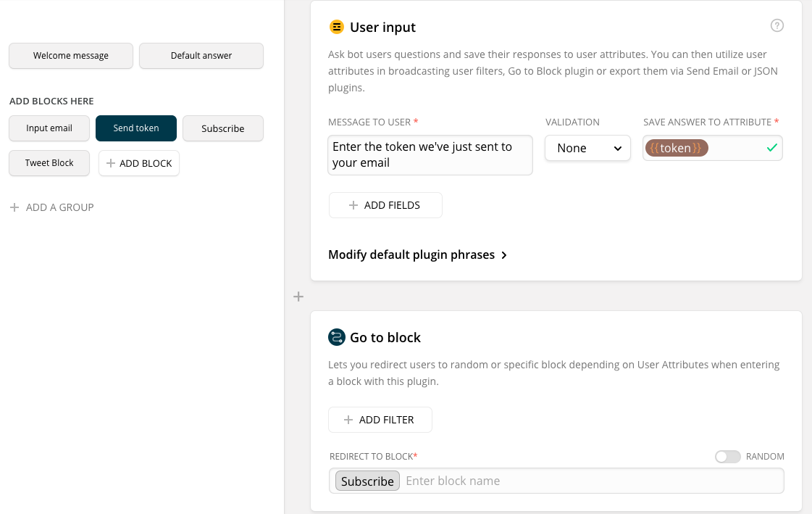Click the plus icon on ADD BLOCK
The width and height of the screenshot is (812, 514).
pos(111,163)
